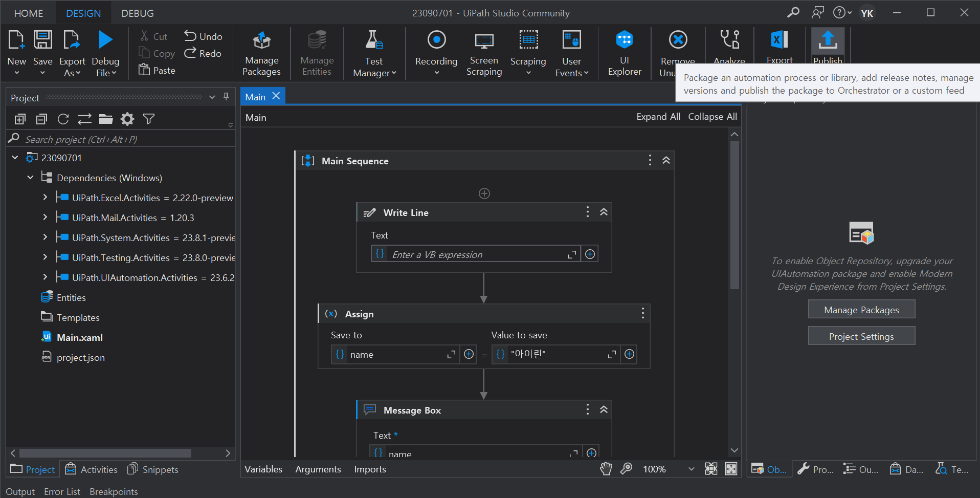This screenshot has width=980, height=498.
Task: Click the Manage Packages button
Action: tap(861, 310)
